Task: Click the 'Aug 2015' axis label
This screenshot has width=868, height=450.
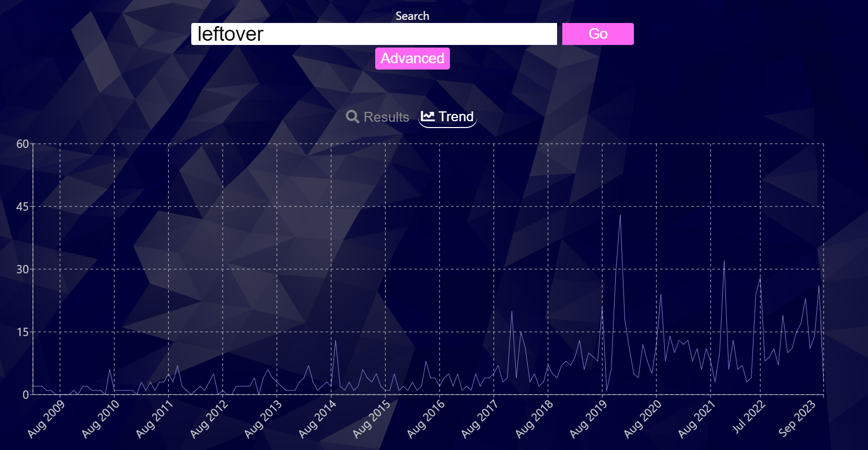Action: (372, 419)
